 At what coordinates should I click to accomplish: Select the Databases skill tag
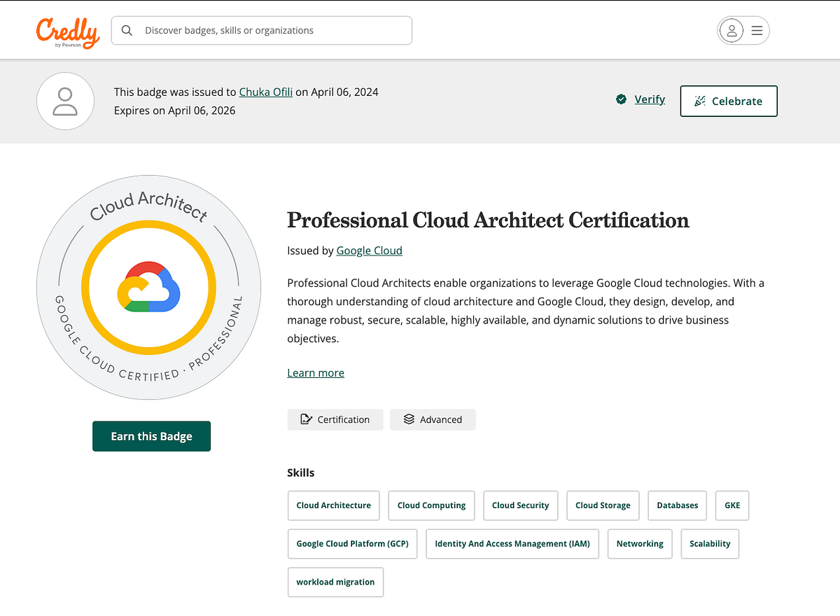click(x=678, y=505)
